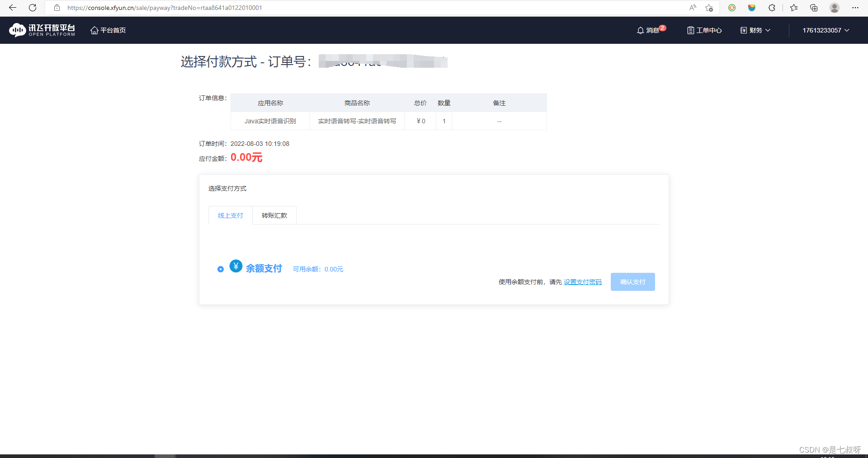Select the 余额支付 payment radio button
Screen dimensions: 868x458
(220, 269)
